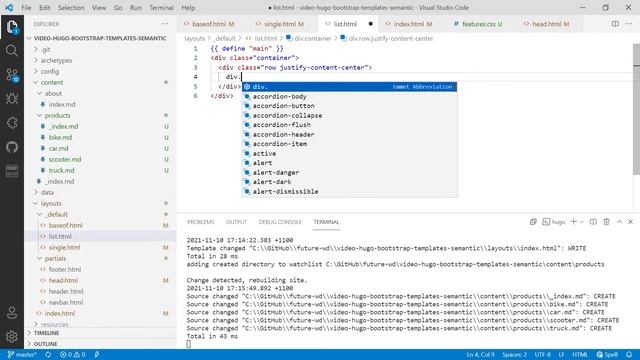This screenshot has width=640, height=360.
Task: Toggle the Spell checker in status bar
Action: 607,355
